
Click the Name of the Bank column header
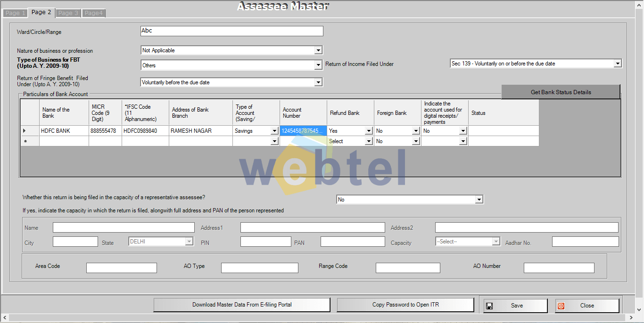pos(64,113)
